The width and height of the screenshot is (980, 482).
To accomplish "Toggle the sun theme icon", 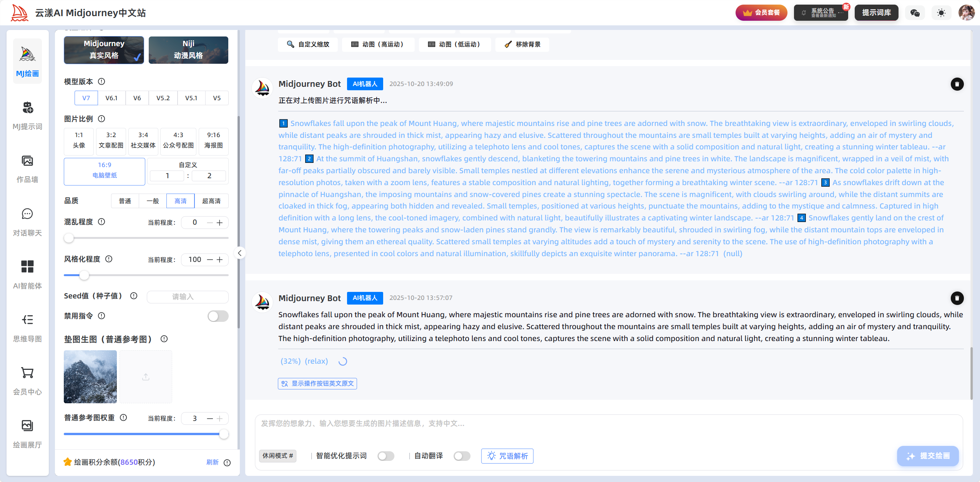I will point(941,13).
